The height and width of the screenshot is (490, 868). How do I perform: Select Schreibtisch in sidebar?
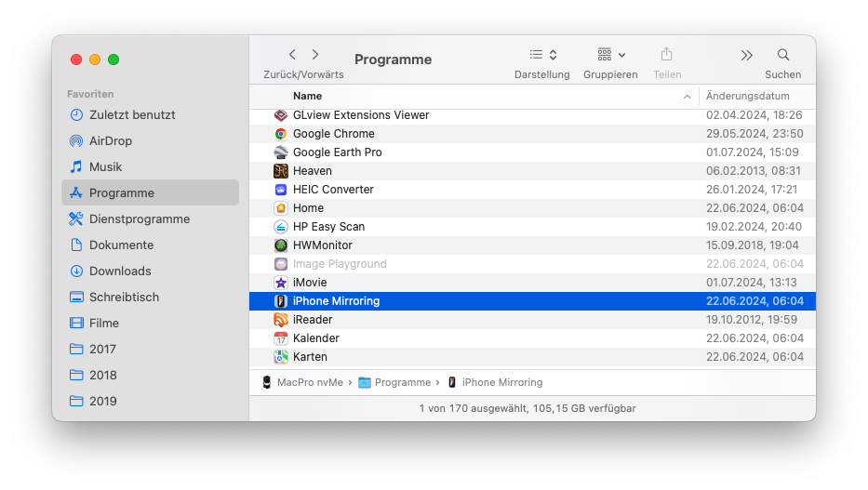[150, 297]
